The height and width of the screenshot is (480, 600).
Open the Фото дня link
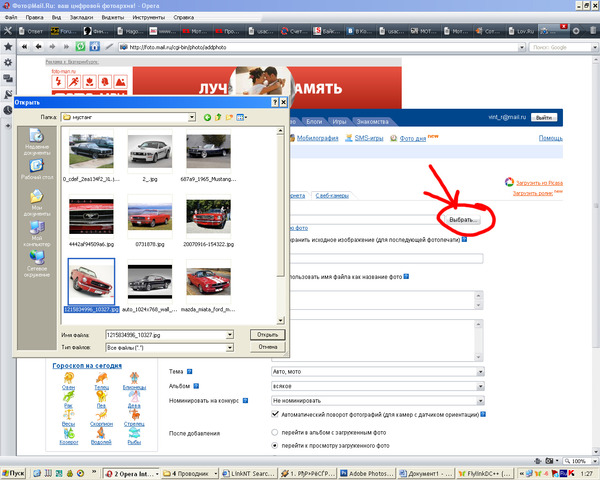(x=412, y=138)
